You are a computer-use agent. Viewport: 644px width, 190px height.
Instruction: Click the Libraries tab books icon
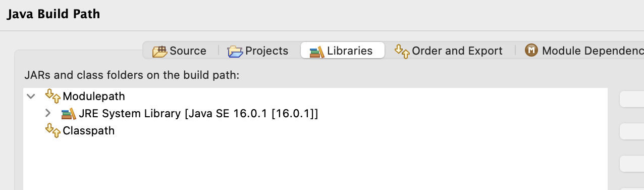[317, 52]
